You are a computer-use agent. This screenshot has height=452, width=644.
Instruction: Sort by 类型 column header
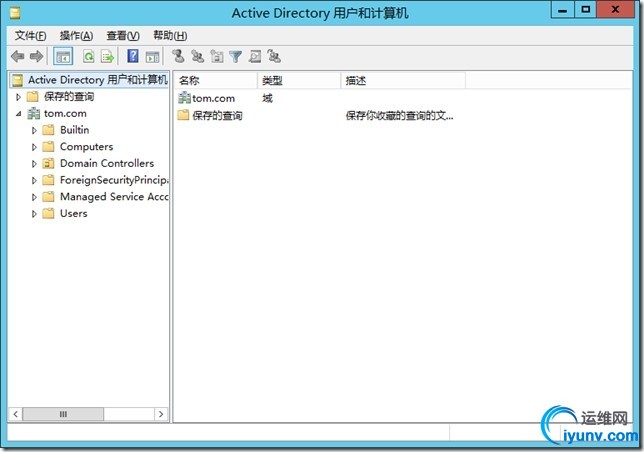point(299,80)
